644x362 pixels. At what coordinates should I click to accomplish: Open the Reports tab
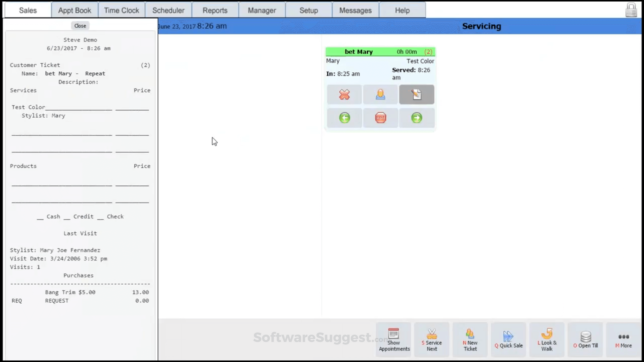point(215,10)
